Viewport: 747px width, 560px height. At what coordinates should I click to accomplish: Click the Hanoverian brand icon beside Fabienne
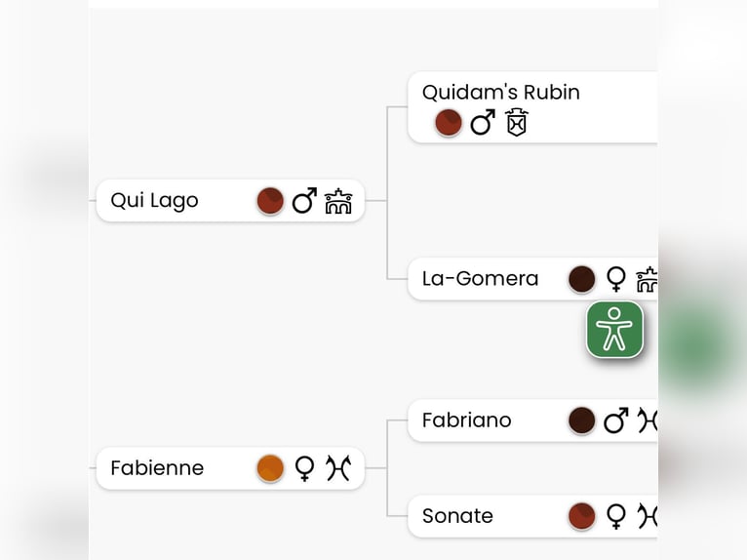(337, 468)
